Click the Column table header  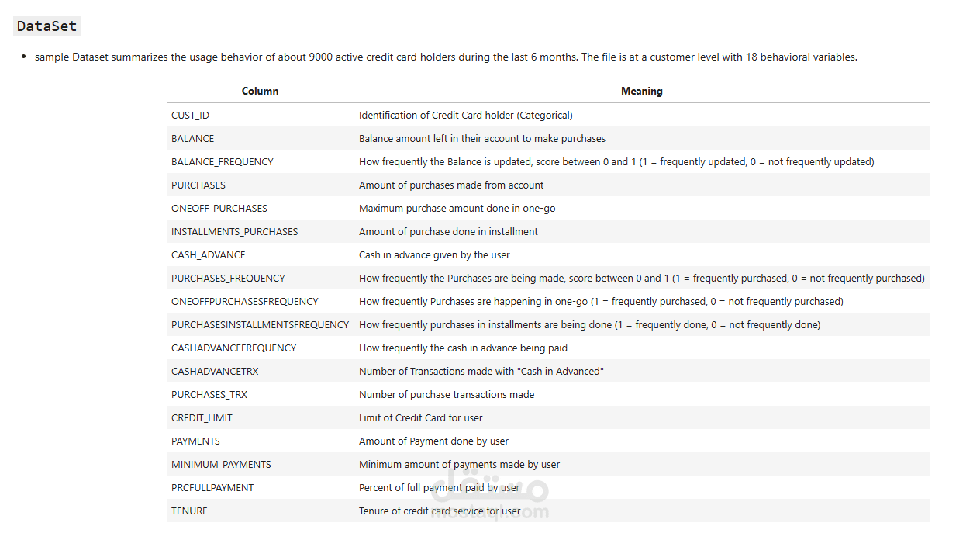(260, 92)
